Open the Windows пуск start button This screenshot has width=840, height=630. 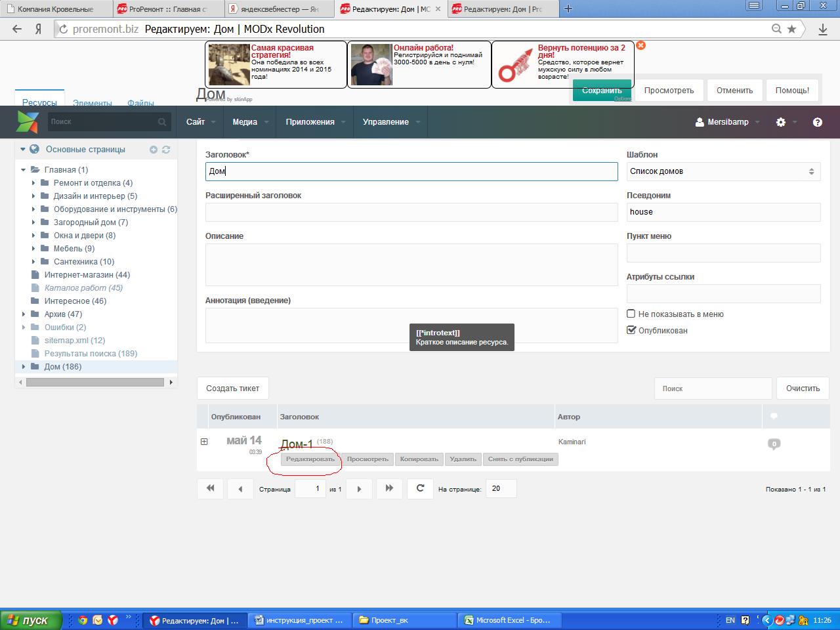(30, 620)
